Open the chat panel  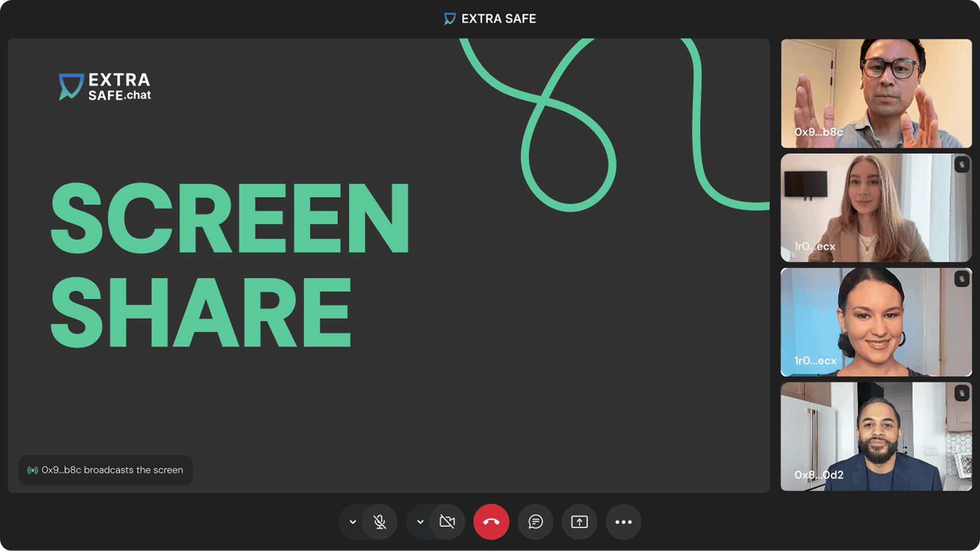(x=535, y=522)
